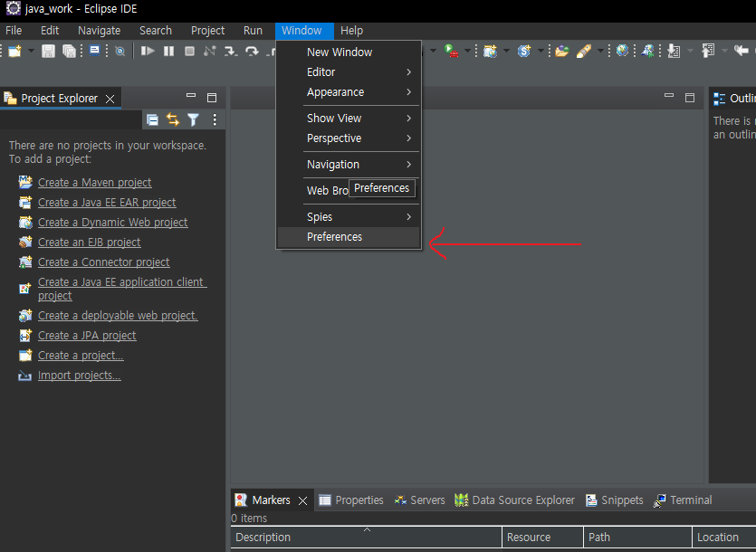Expand the Appearance submenu
The width and height of the screenshot is (756, 552).
pyautogui.click(x=349, y=92)
